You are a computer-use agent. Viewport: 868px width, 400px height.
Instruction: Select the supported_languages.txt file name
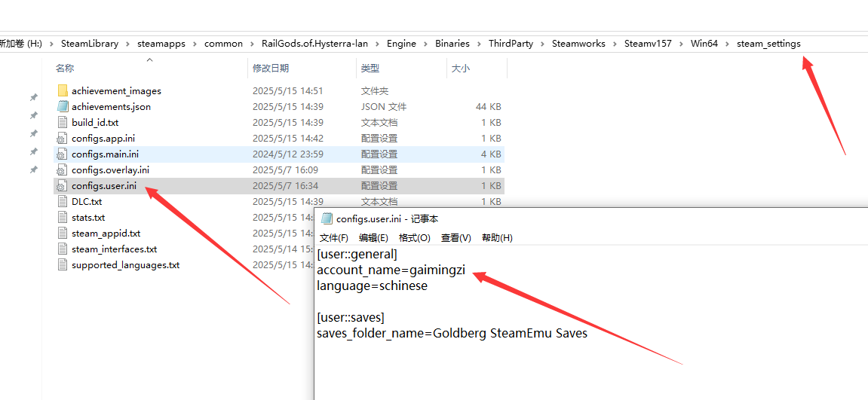[x=126, y=265]
